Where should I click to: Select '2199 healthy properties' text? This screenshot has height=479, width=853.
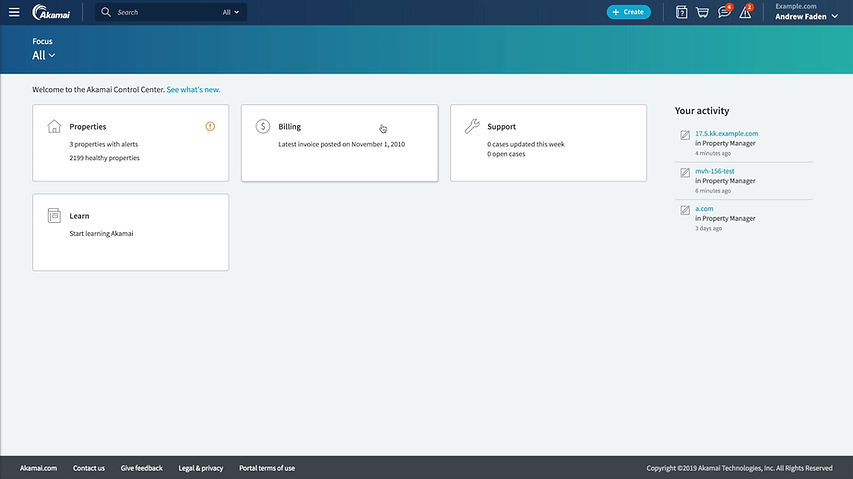coord(104,158)
